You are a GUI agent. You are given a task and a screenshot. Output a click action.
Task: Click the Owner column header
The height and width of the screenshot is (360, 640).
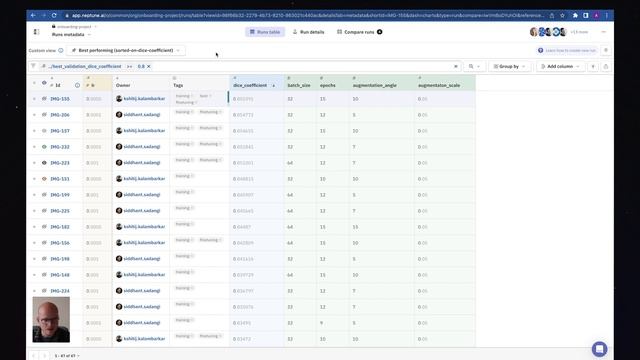pos(123,85)
